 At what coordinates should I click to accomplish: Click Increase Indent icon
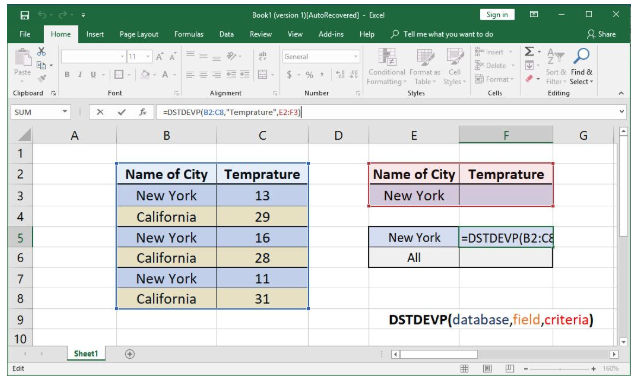pos(245,74)
